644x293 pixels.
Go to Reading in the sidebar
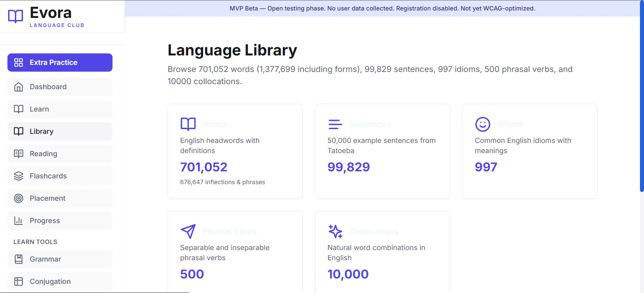tap(60, 154)
